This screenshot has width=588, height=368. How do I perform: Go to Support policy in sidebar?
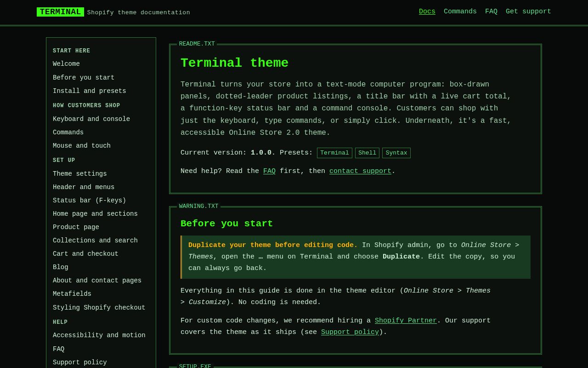point(80,362)
